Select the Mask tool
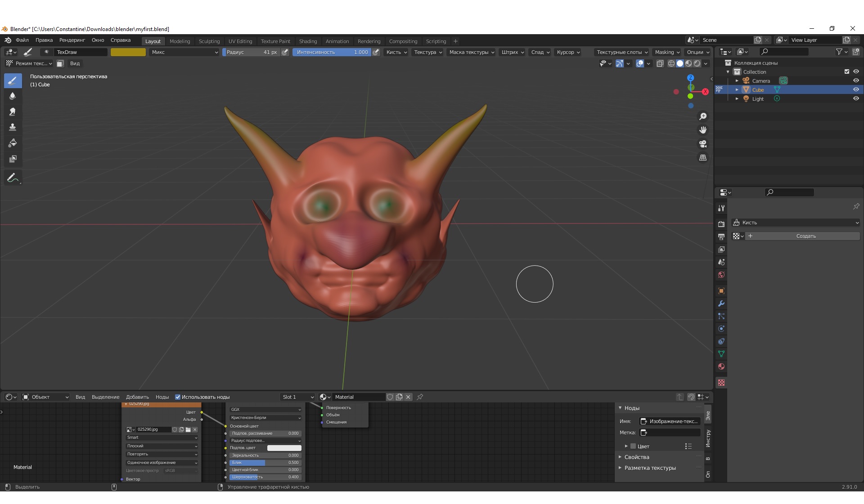 [13, 159]
